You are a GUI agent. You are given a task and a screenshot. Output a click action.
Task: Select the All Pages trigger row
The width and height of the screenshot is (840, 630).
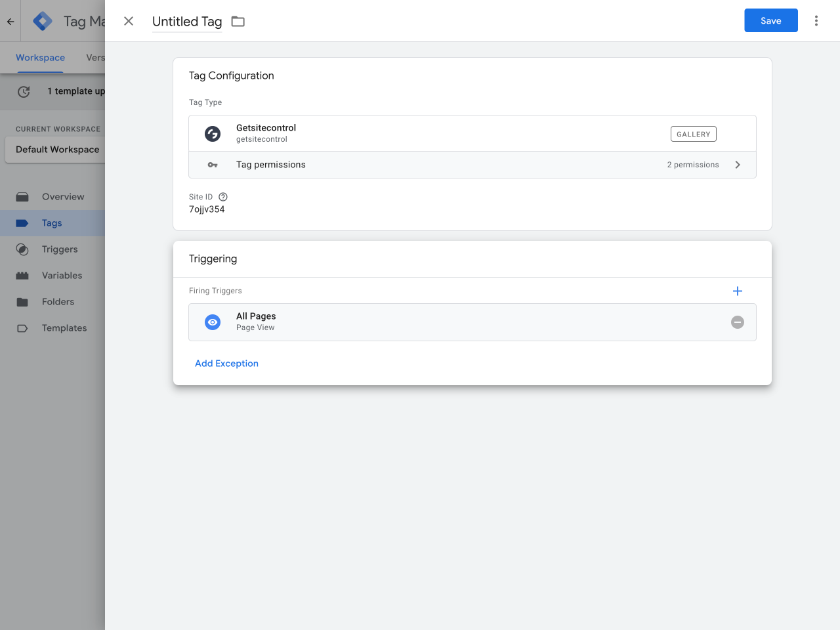click(x=459, y=322)
